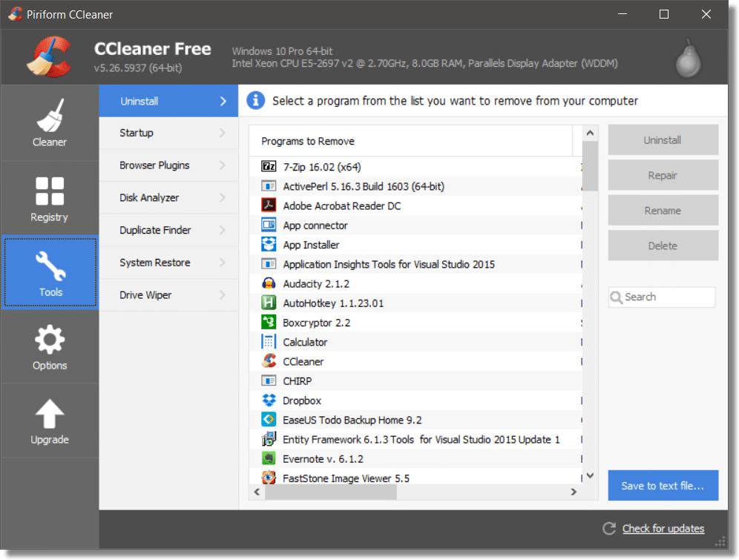Expand the Startup chevron arrow
This screenshot has width=739, height=560.
click(223, 133)
